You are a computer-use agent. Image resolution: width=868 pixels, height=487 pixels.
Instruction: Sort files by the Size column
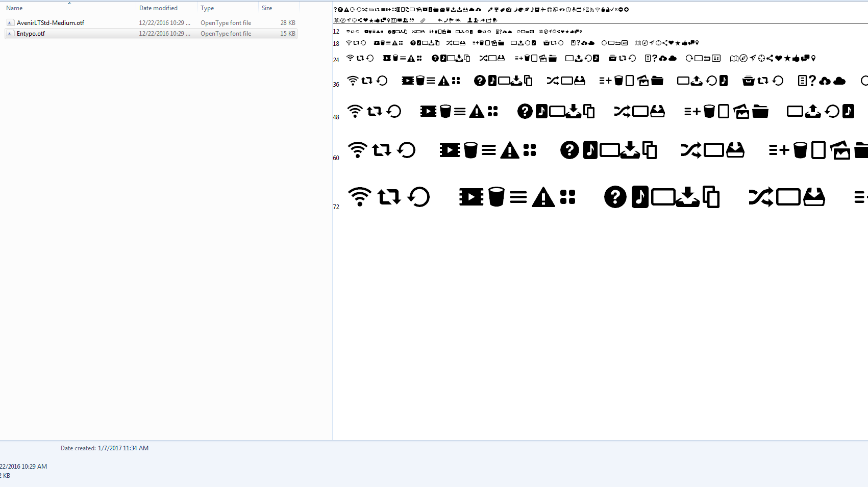pos(267,8)
